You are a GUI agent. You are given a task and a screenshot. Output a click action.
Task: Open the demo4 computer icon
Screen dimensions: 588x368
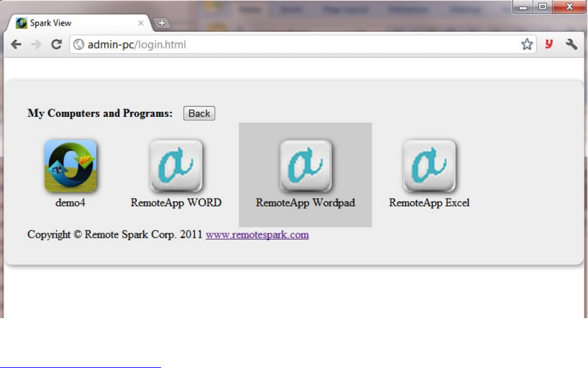(70, 165)
